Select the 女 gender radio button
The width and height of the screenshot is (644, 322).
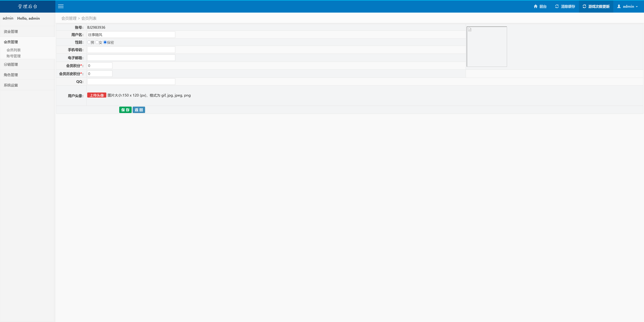pos(97,42)
